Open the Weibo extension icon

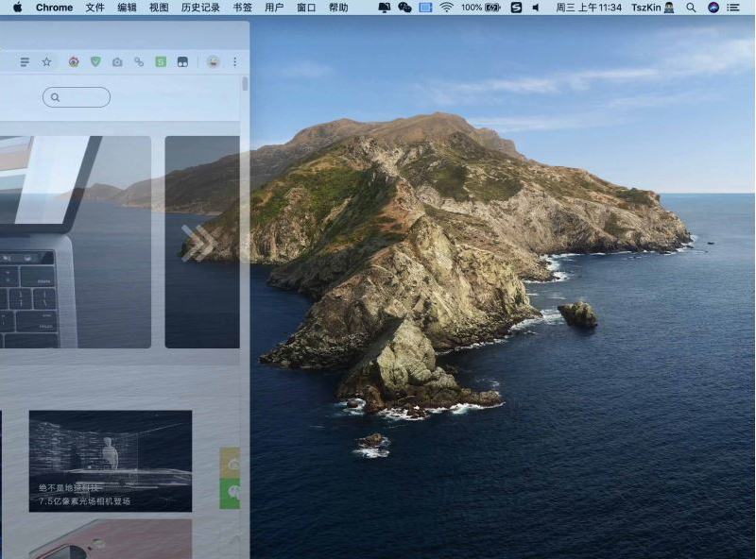(73, 61)
